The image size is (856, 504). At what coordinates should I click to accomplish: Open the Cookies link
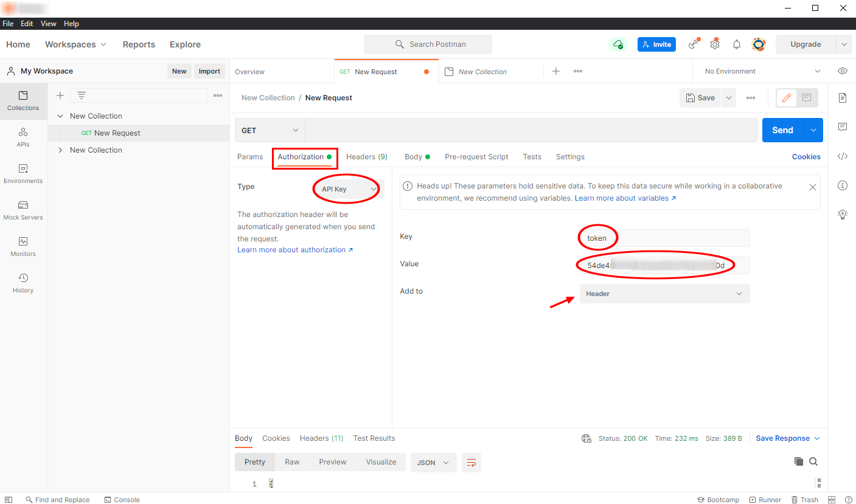pos(806,157)
